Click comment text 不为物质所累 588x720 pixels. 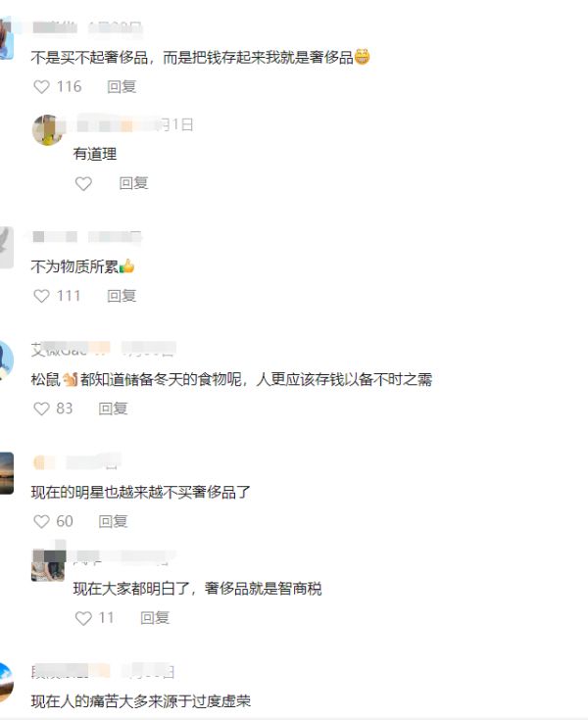coord(74,266)
